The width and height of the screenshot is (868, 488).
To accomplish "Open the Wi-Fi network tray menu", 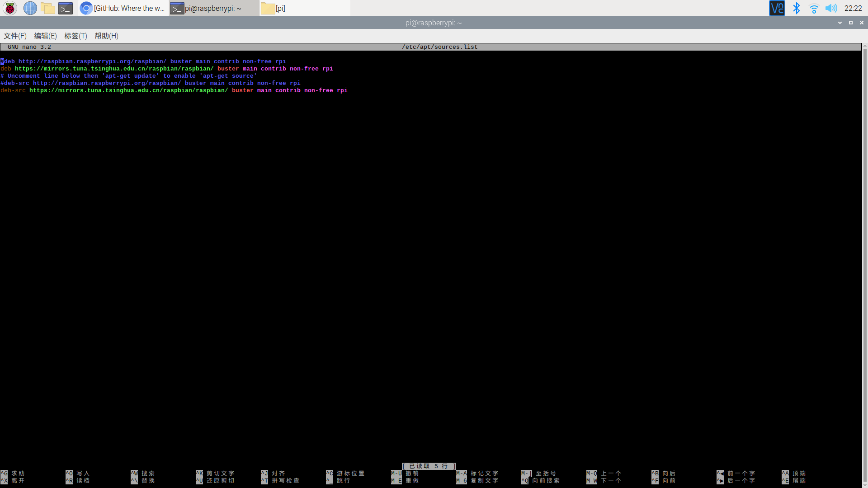I will coord(814,8).
